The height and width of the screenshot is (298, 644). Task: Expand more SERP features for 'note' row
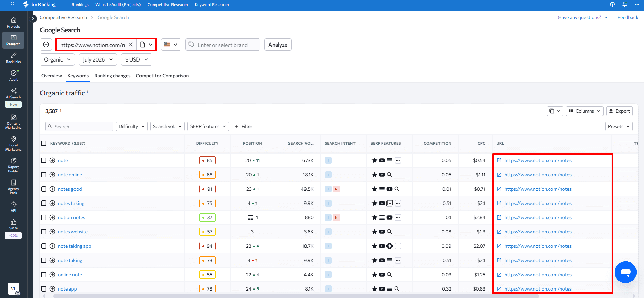point(398,160)
